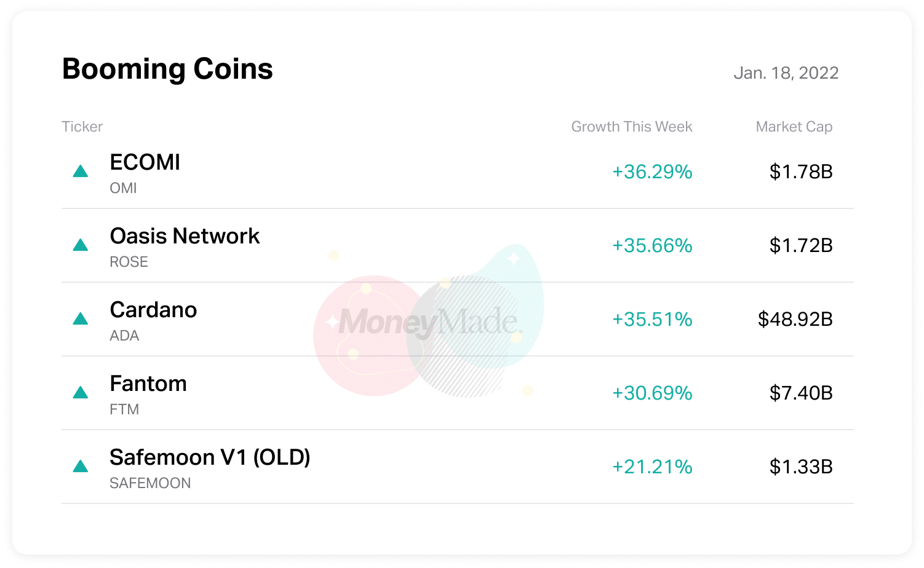The height and width of the screenshot is (568, 924).
Task: Click the up triangle next to Fantom
Action: (81, 393)
